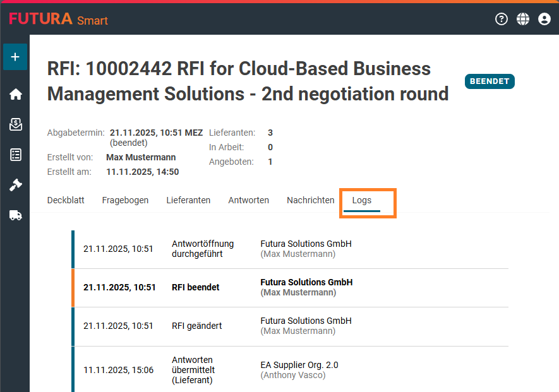Open the user account profile icon

point(544,19)
